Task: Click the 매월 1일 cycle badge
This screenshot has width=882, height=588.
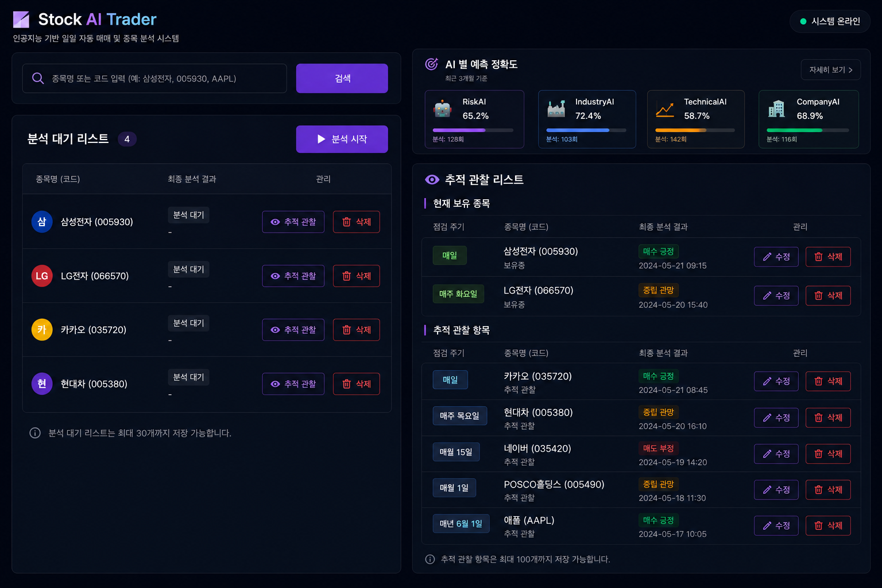Action: coord(454,488)
